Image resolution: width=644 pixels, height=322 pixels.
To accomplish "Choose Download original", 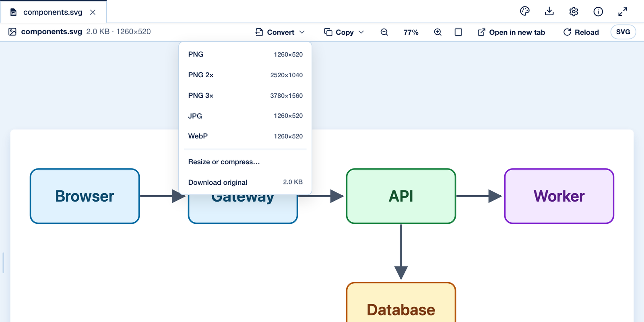I will pos(246,182).
